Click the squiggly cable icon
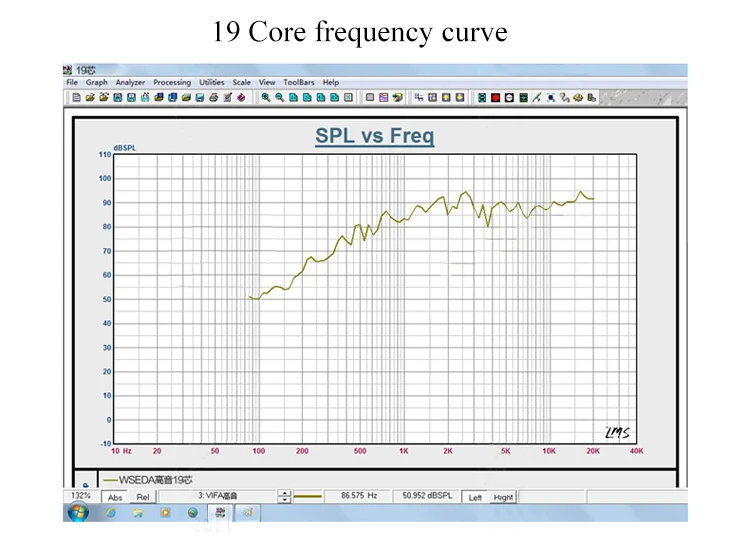This screenshot has width=750, height=551. pyautogui.click(x=564, y=98)
